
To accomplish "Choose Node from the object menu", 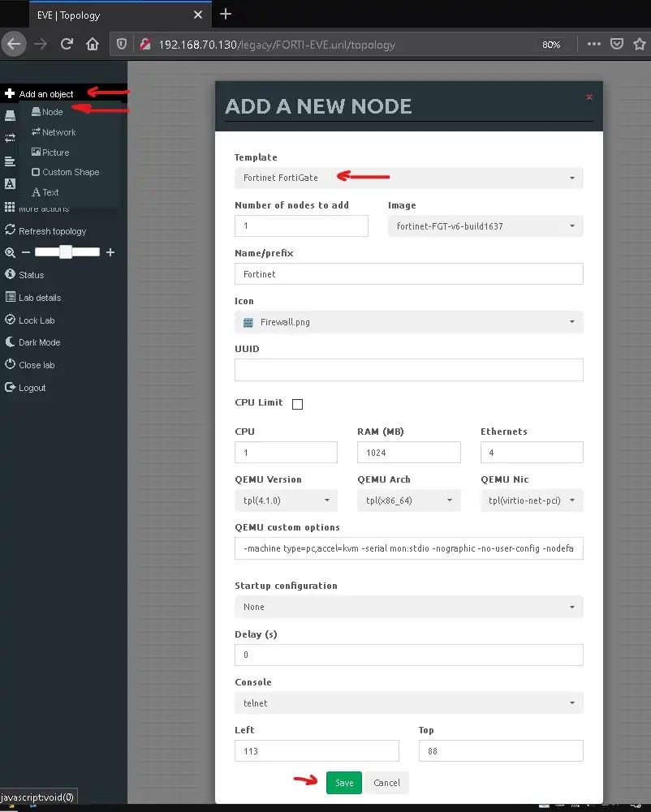I will [x=47, y=112].
